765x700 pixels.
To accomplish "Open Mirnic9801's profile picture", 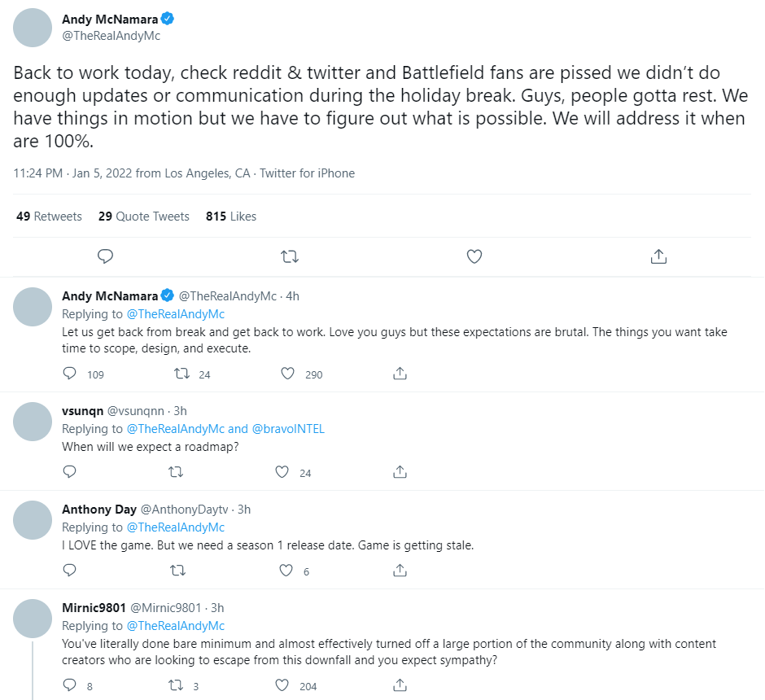I will (33, 619).
